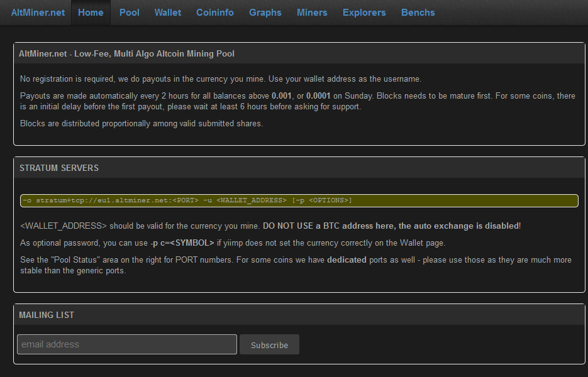Visit the Explorers page
Viewport: 588px width, 377px height.
pyautogui.click(x=364, y=13)
